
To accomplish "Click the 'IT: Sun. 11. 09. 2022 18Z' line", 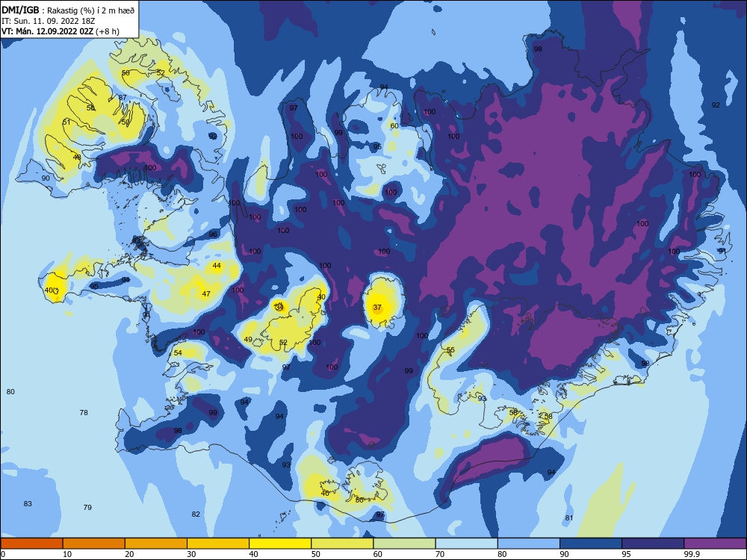I will pos(48,21).
